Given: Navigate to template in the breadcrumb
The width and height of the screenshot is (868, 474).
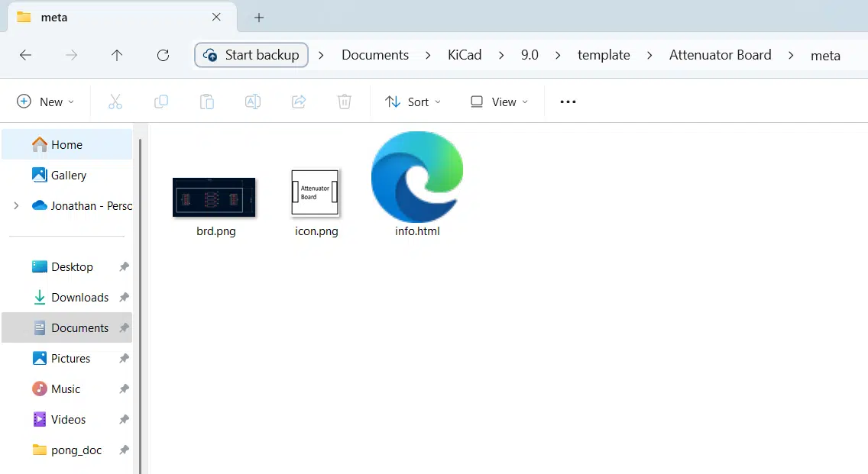Looking at the screenshot, I should (604, 55).
